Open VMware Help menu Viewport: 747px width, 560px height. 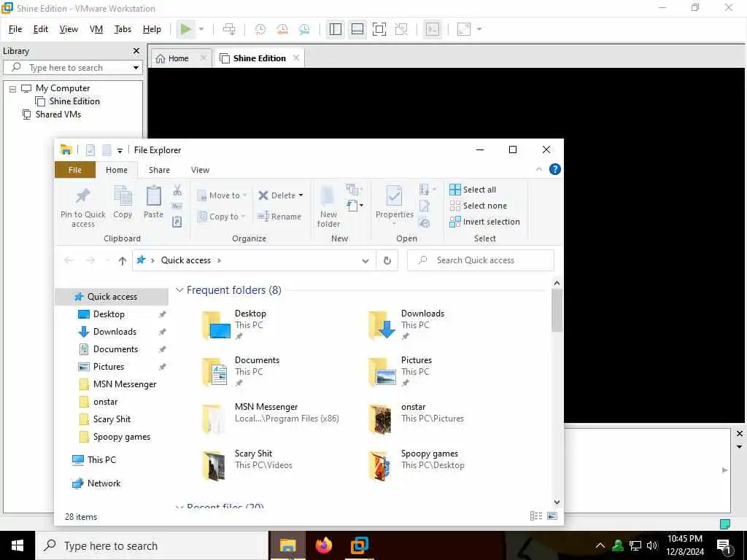coord(152,29)
